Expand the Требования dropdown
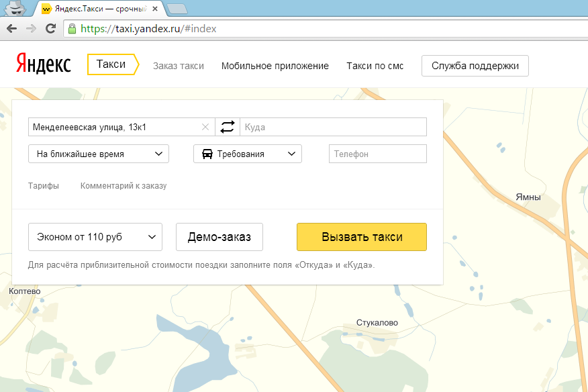Image resolution: width=588 pixels, height=392 pixels. click(x=248, y=154)
